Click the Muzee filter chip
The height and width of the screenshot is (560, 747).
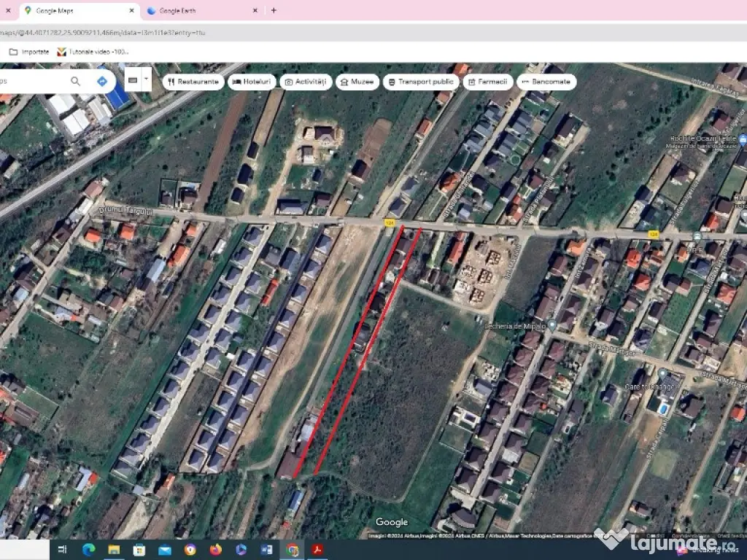(x=357, y=82)
